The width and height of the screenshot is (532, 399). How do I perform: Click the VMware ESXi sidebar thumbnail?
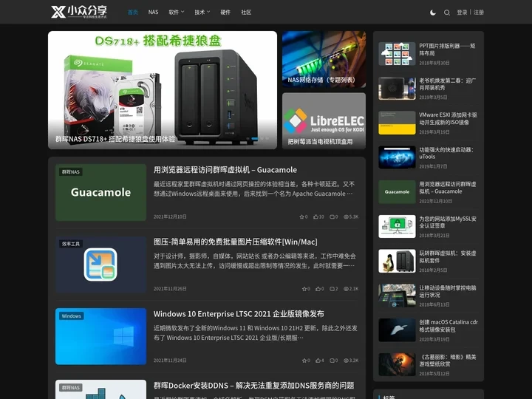point(397,123)
